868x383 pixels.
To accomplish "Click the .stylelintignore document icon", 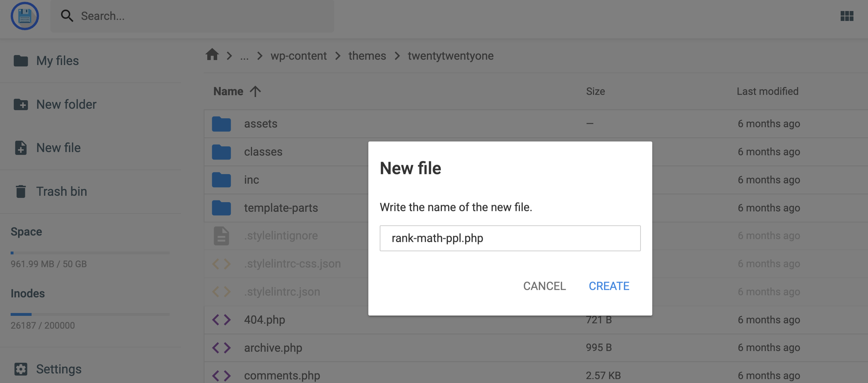I will pos(221,236).
